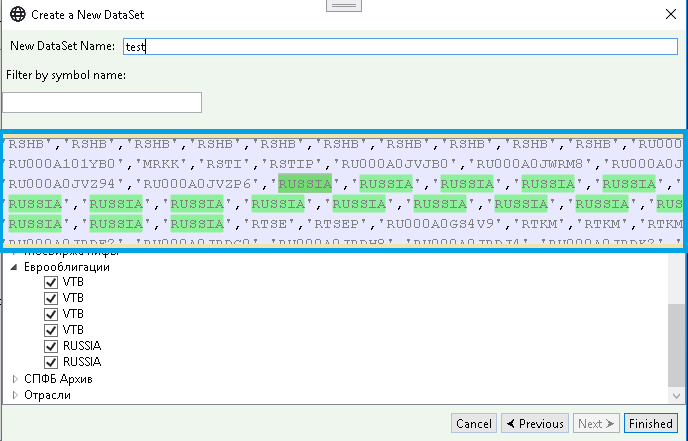Expand the Отрасли tree node
This screenshot has height=441, width=688.
pyautogui.click(x=14, y=395)
